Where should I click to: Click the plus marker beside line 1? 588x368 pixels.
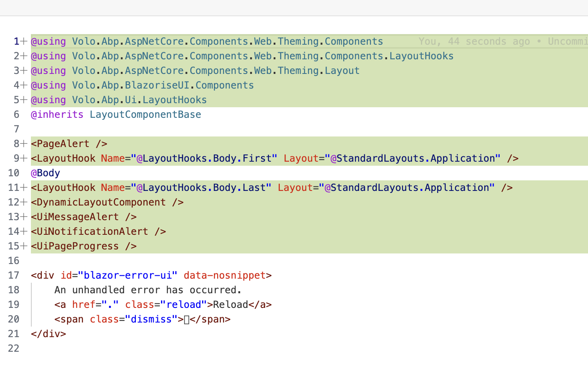24,41
